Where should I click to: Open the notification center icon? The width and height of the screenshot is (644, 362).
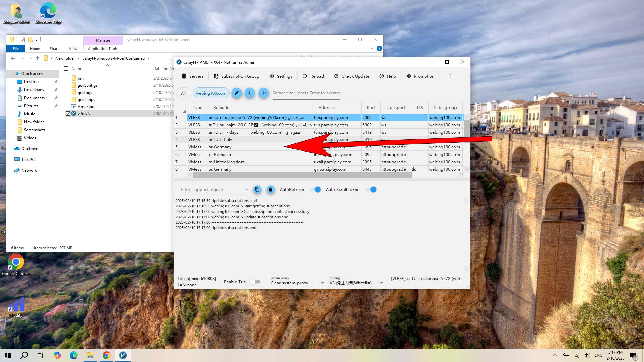(633, 356)
